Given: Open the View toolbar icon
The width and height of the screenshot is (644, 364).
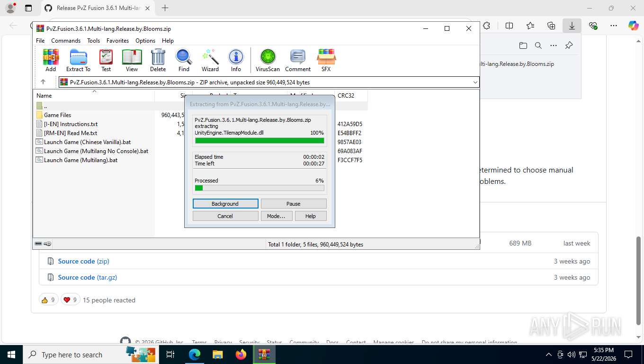Looking at the screenshot, I should pos(132,60).
